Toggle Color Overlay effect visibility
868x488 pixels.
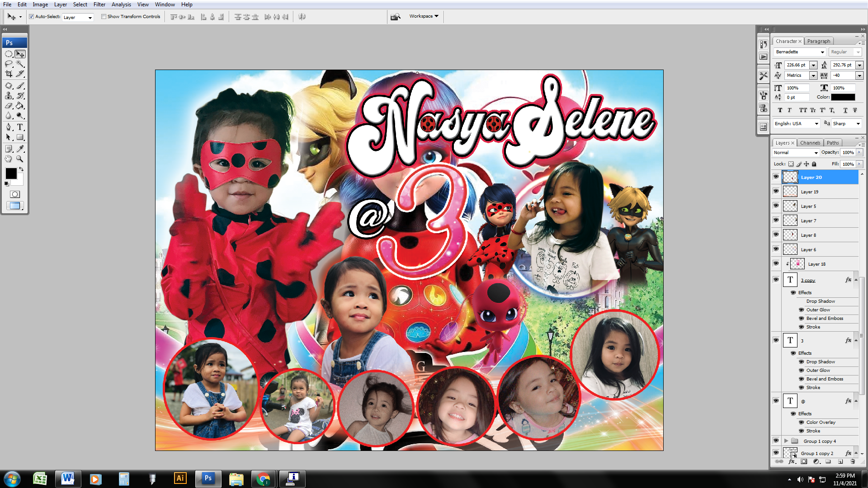click(802, 422)
